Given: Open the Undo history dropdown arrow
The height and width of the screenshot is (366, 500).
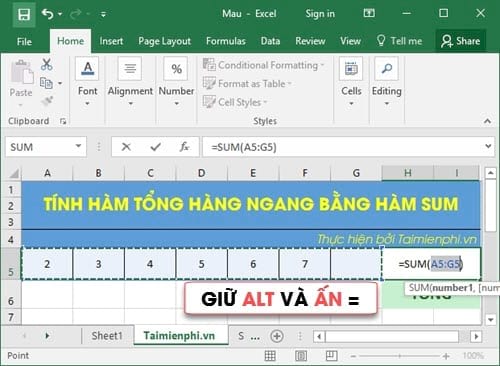Looking at the screenshot, I should click(x=60, y=14).
